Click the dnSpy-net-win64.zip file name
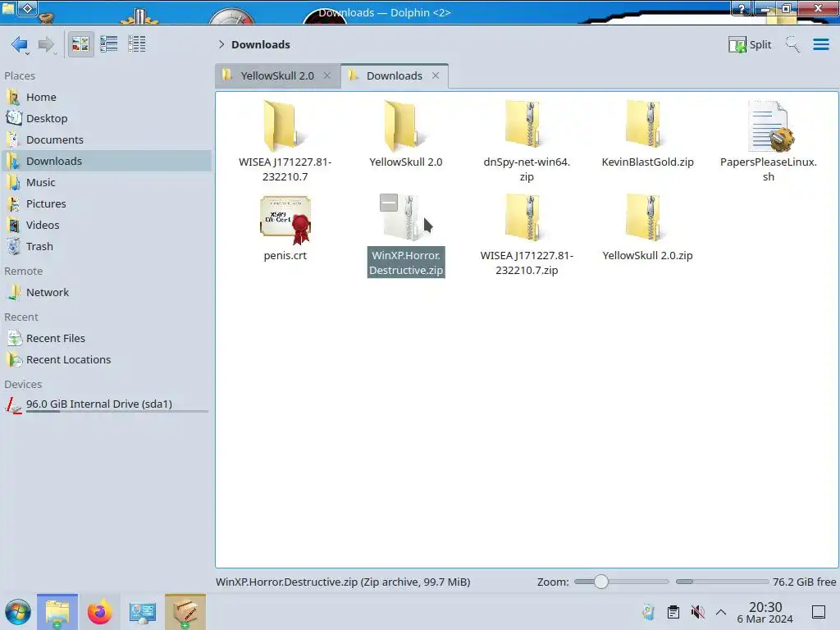 pyautogui.click(x=526, y=169)
